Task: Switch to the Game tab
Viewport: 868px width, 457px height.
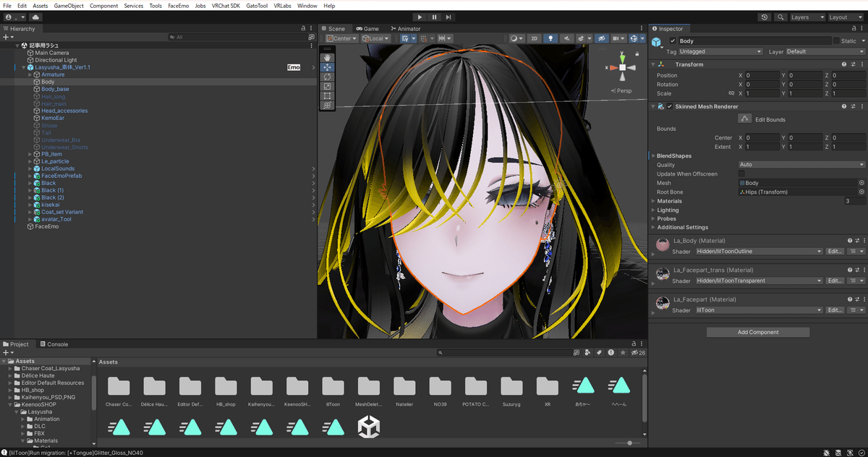Action: tap(367, 29)
